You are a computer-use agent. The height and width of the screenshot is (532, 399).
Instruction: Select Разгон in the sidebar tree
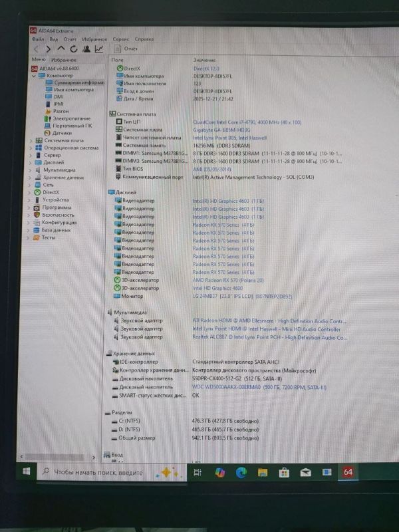coord(61,111)
